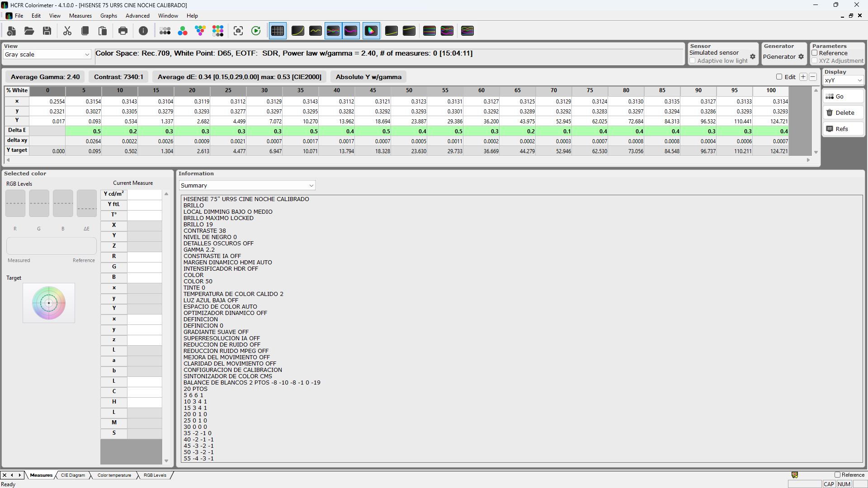Switch to CIE Diagram tab
868x488 pixels.
pyautogui.click(x=73, y=475)
